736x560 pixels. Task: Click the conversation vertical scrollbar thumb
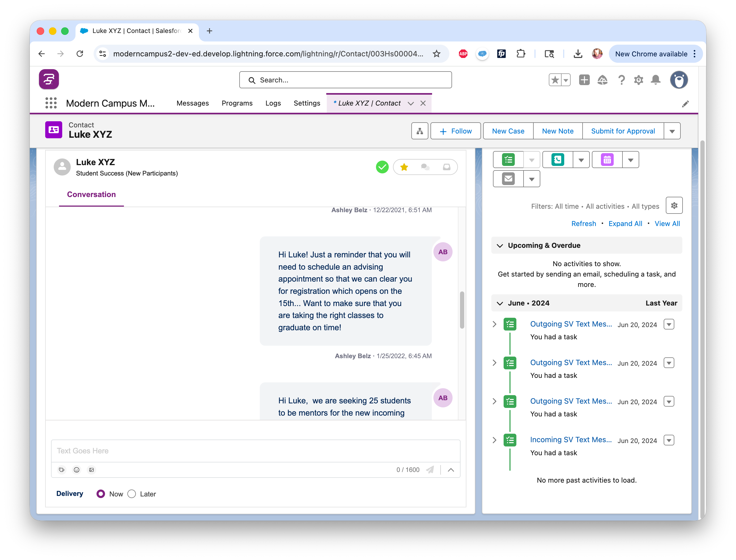point(462,310)
